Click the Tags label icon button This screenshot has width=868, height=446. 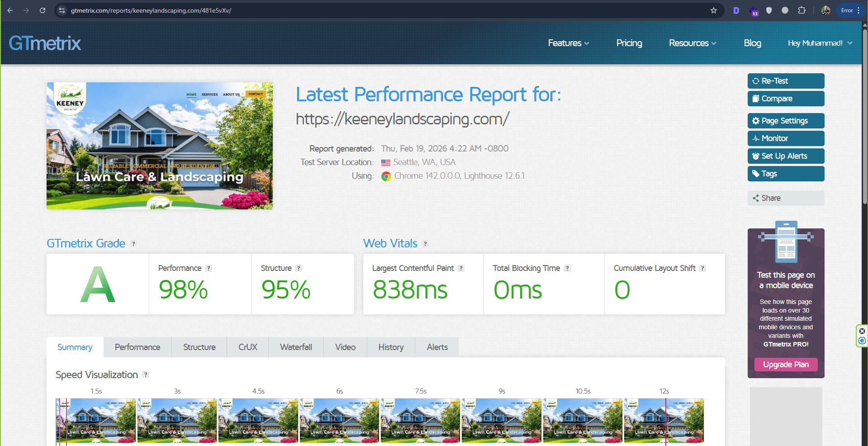[x=785, y=174]
